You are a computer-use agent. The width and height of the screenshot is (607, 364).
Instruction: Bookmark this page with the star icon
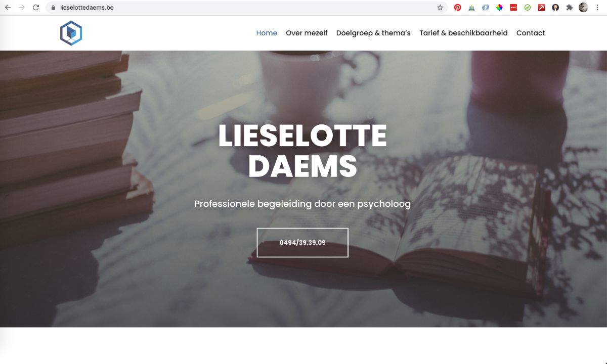pyautogui.click(x=440, y=8)
